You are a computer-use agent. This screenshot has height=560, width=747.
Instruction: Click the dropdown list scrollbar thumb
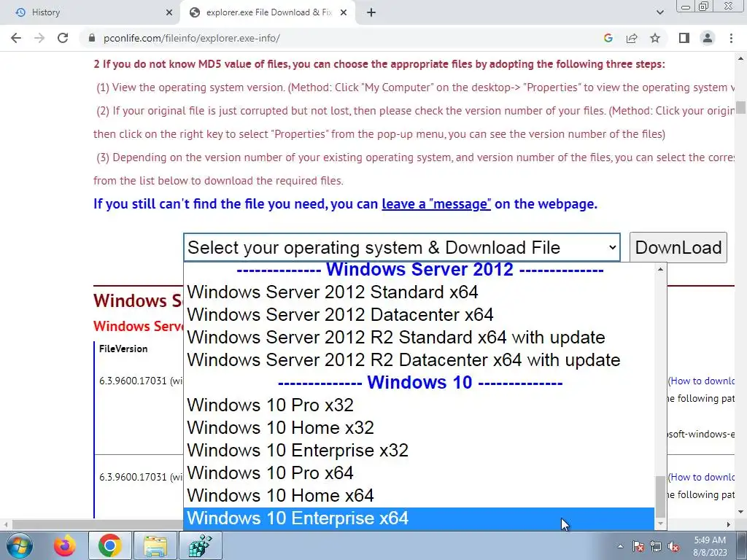(660, 497)
